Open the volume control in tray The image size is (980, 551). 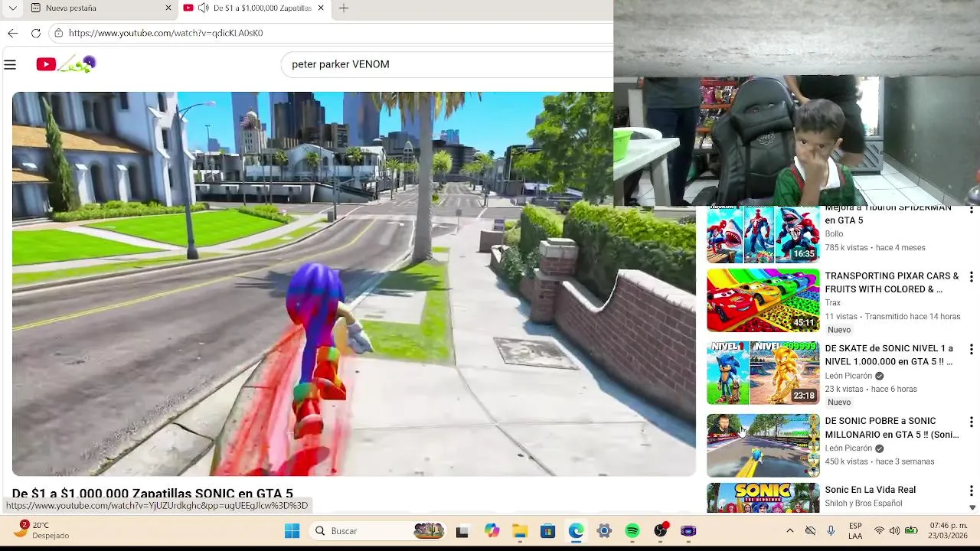(894, 531)
